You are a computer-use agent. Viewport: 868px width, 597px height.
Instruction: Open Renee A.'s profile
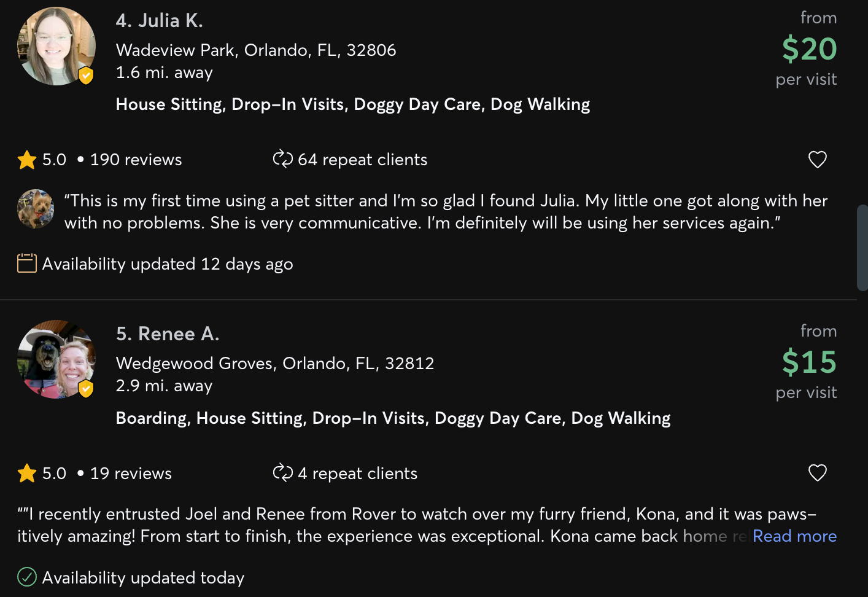[x=168, y=334]
